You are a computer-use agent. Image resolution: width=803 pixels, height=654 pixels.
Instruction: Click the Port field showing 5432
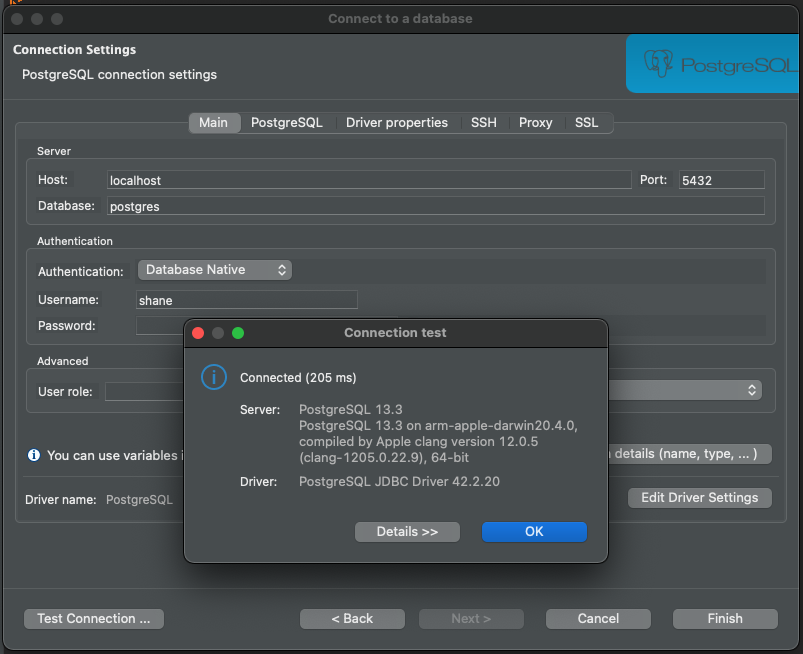[x=722, y=180]
